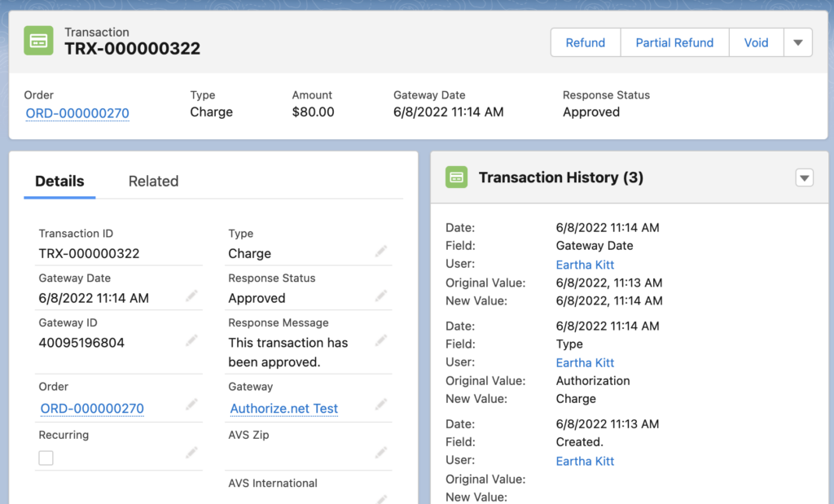This screenshot has width=834, height=504.
Task: Open Eartha Kitt link in Type history entry
Action: pyautogui.click(x=585, y=362)
